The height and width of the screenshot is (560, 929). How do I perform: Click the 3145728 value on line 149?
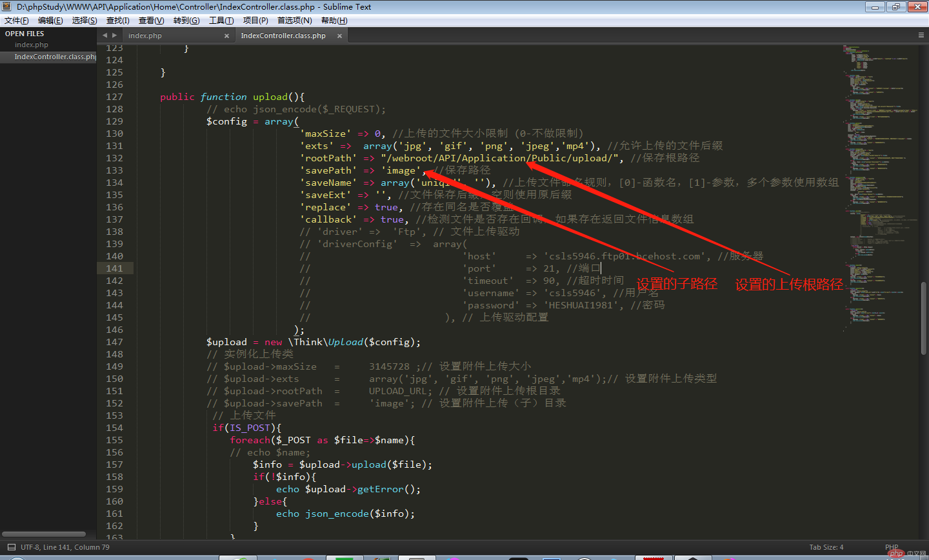[x=389, y=366]
